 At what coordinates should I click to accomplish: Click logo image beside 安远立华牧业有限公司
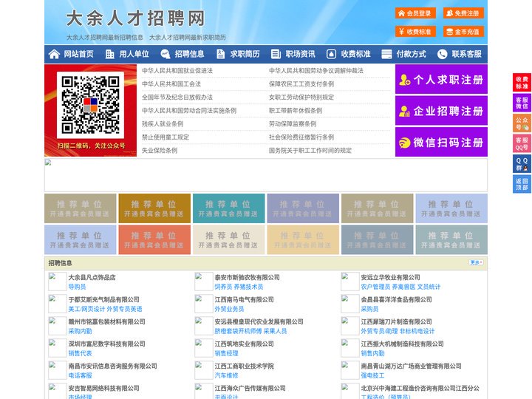349,282
